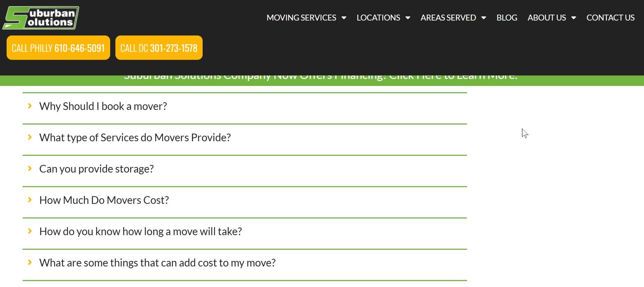Open the Areas Served menu

[448, 18]
